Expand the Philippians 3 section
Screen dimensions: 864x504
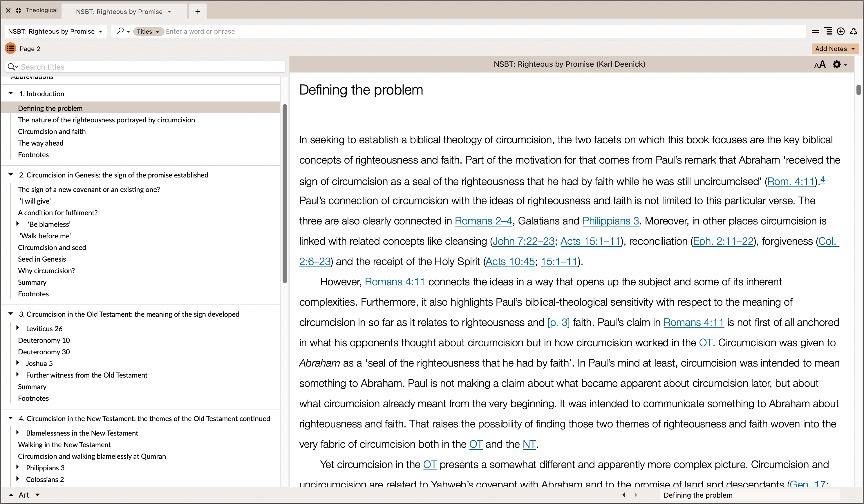pyautogui.click(x=18, y=467)
